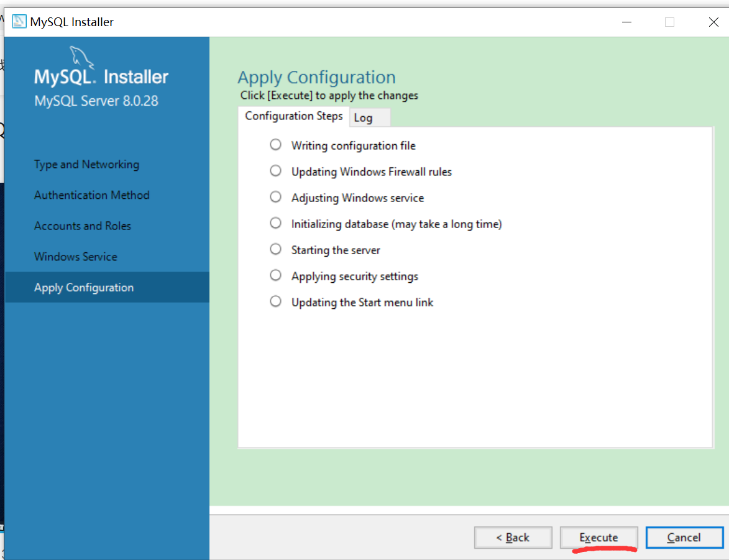Click circle next to Starting the server
The height and width of the screenshot is (560, 729).
(x=276, y=249)
